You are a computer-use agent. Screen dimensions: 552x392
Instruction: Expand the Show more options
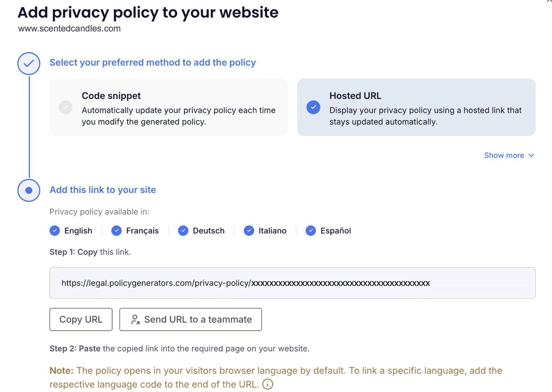[x=509, y=155]
